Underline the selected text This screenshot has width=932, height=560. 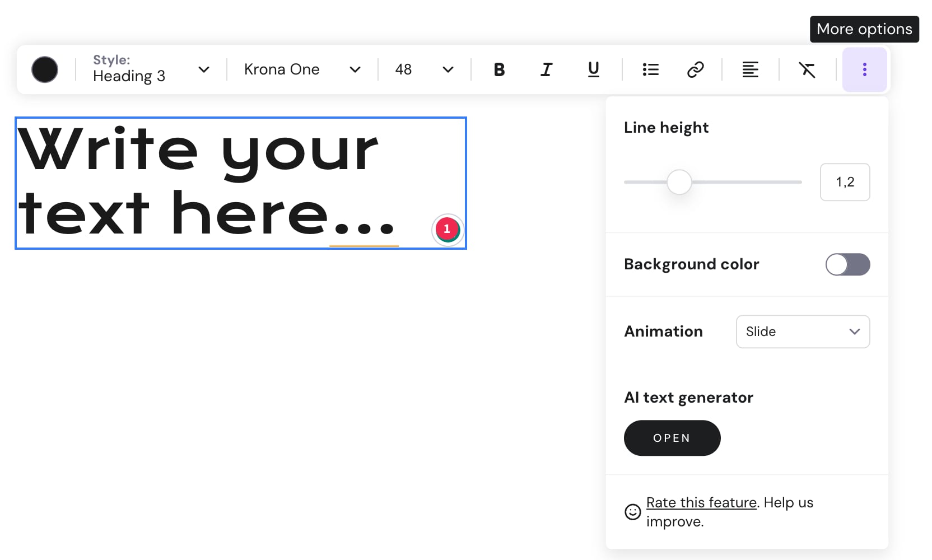593,69
